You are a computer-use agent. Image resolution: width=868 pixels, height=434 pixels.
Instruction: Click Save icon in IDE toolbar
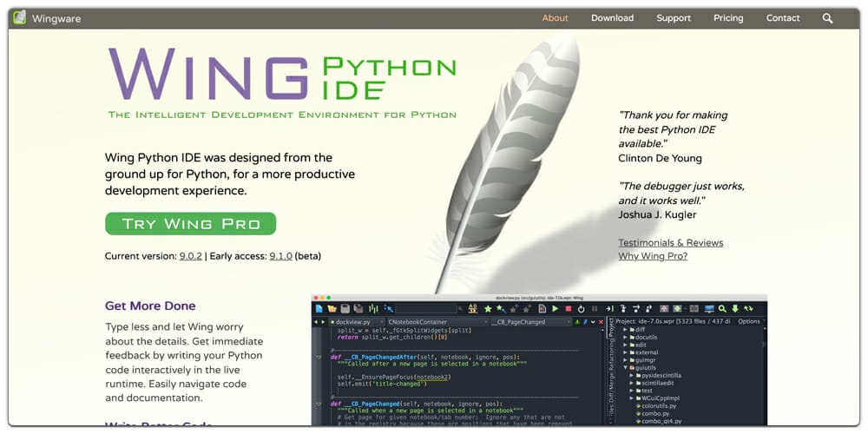click(345, 309)
